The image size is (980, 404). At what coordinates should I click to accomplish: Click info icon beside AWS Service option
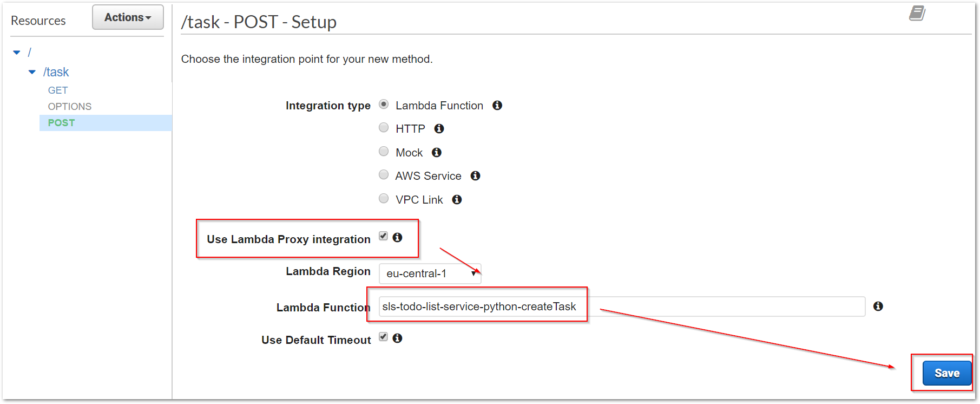point(475,175)
